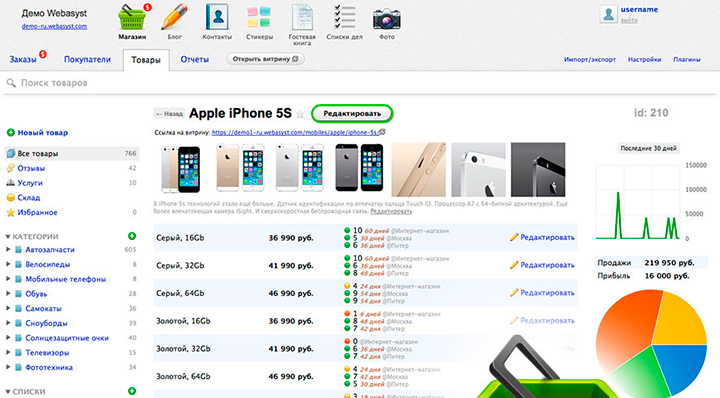
Task: Add a new category with green plus
Action: click(132, 236)
